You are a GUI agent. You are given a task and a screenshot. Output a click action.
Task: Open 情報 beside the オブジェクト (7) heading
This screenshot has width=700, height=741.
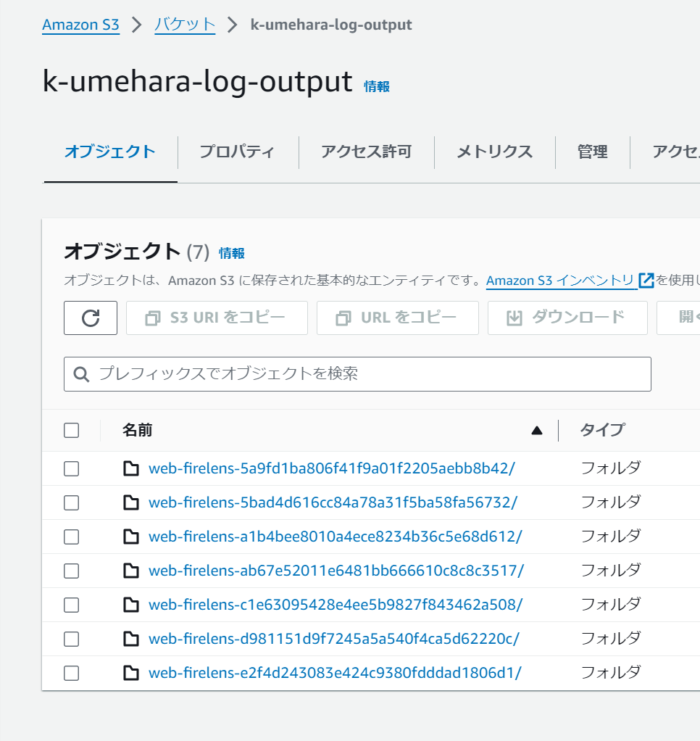(x=230, y=252)
